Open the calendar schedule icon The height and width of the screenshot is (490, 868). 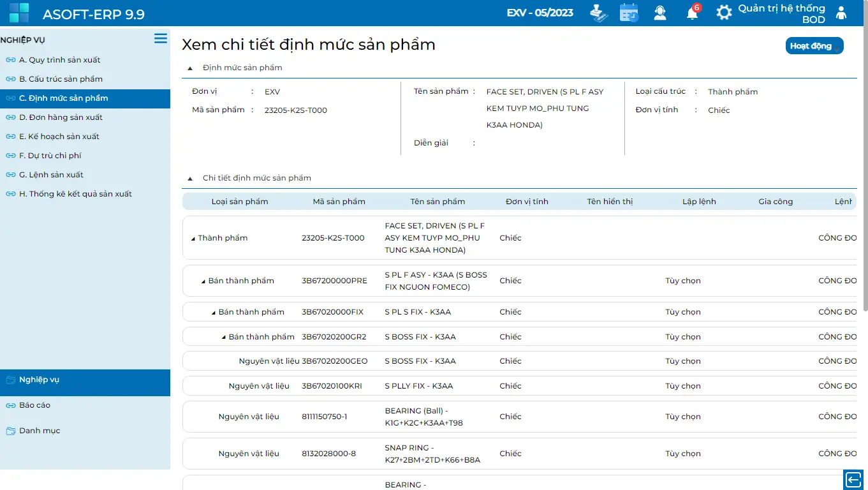pos(629,13)
